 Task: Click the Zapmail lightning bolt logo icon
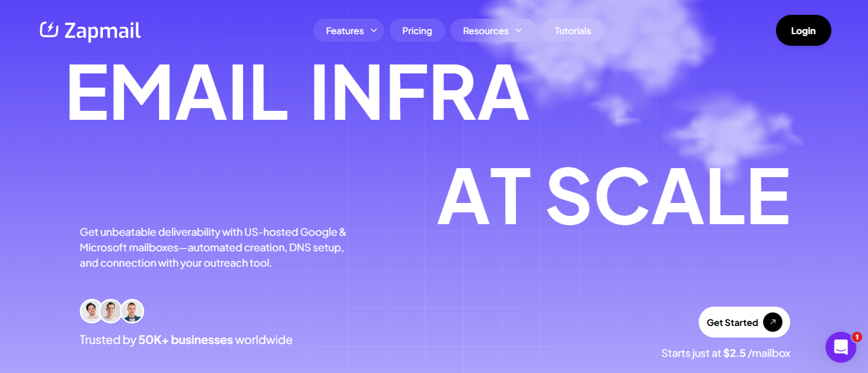49,30
